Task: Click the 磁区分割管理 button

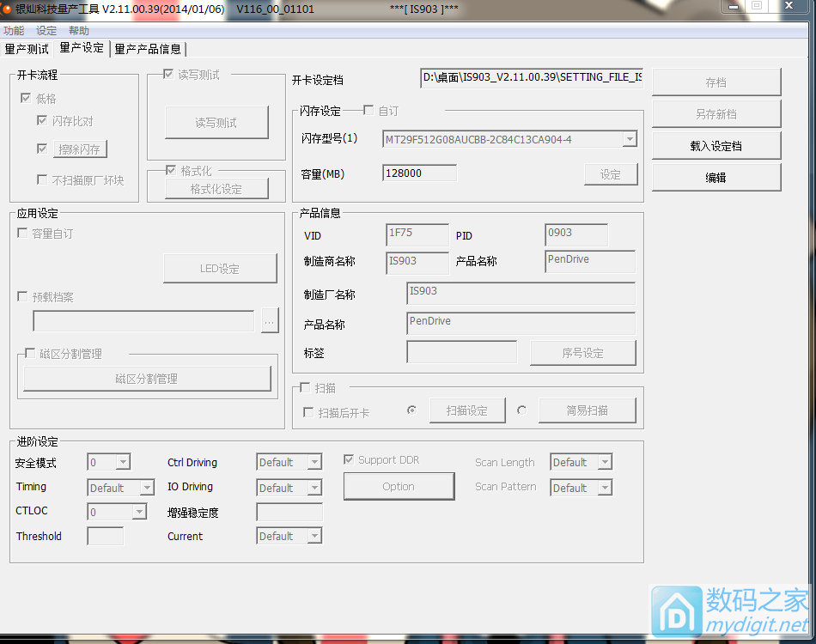Action: [x=147, y=379]
